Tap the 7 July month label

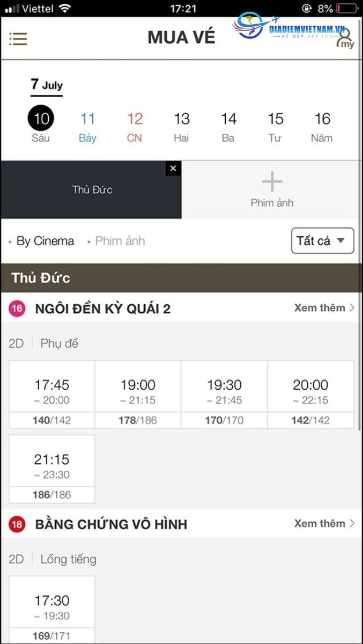[47, 85]
